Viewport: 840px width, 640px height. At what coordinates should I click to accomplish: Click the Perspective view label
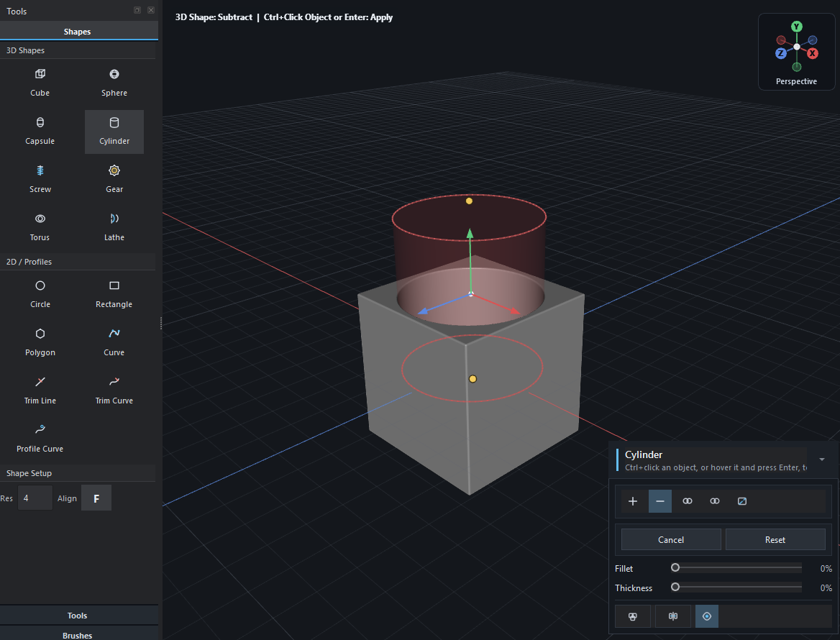click(x=796, y=81)
